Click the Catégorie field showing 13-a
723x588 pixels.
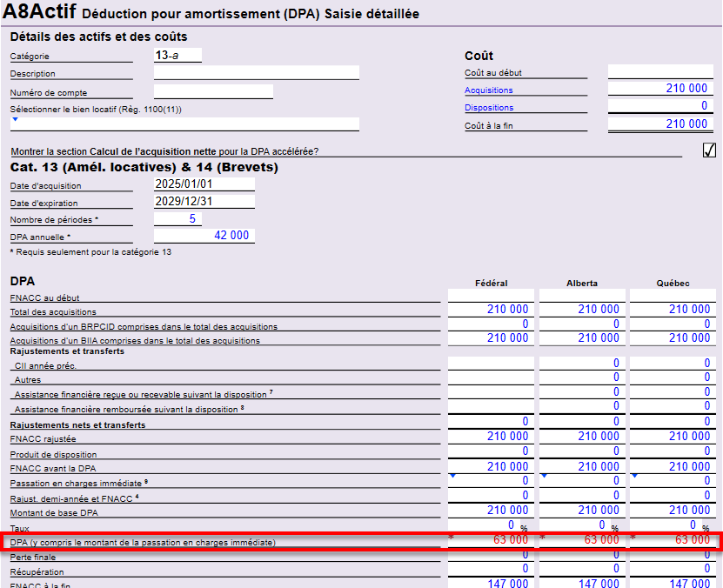[x=177, y=55]
